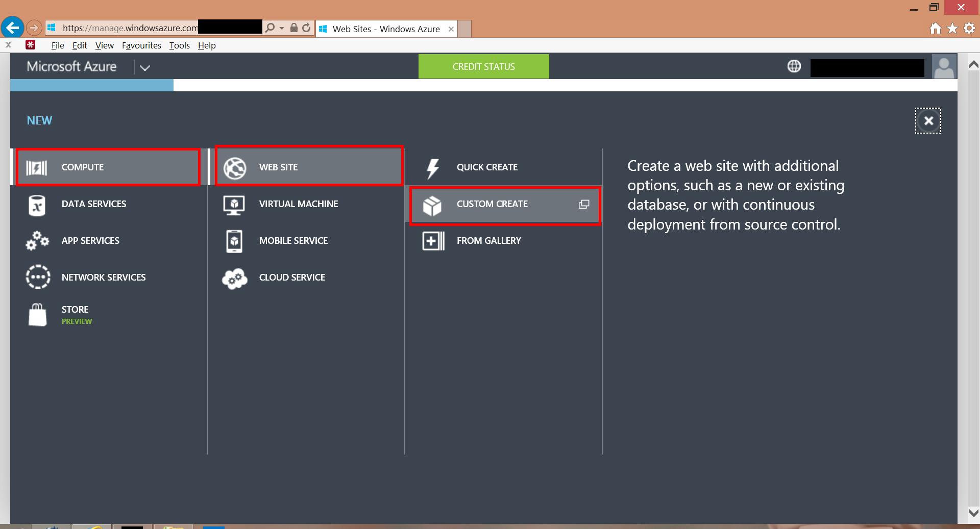This screenshot has width=980, height=529.
Task: Click the Virtual Machine monitor icon
Action: pyautogui.click(x=234, y=205)
